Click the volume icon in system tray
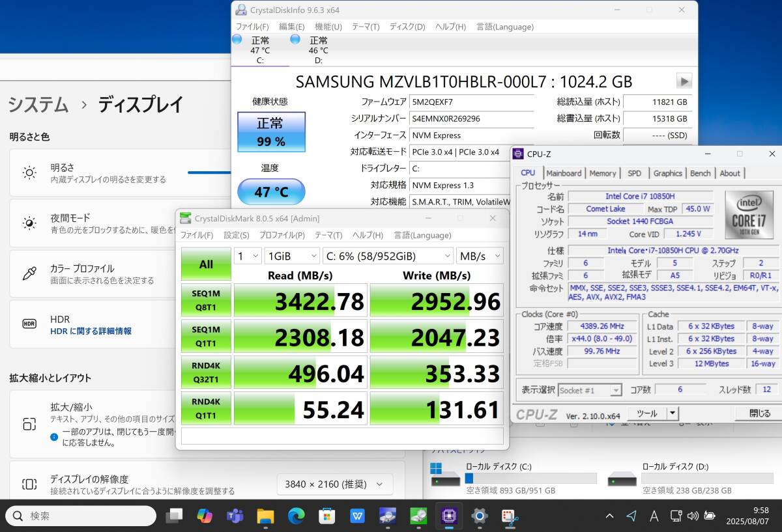Image resolution: width=782 pixels, height=532 pixels. [x=692, y=516]
